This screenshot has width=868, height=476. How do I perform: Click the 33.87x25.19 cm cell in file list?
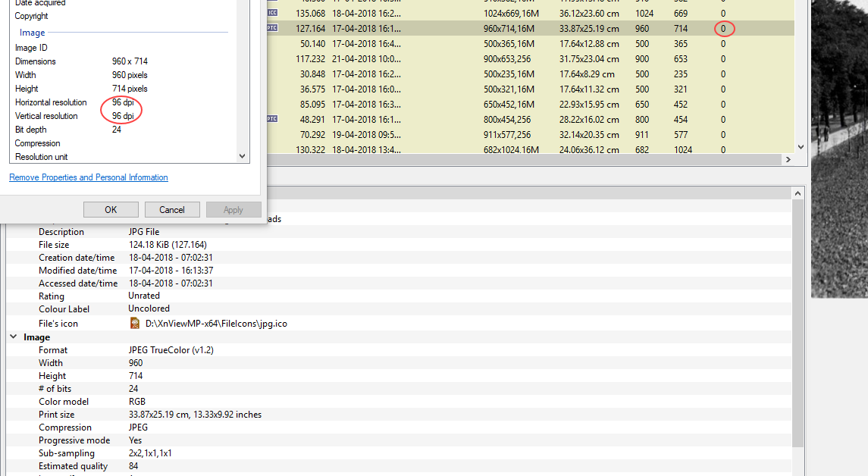point(589,28)
